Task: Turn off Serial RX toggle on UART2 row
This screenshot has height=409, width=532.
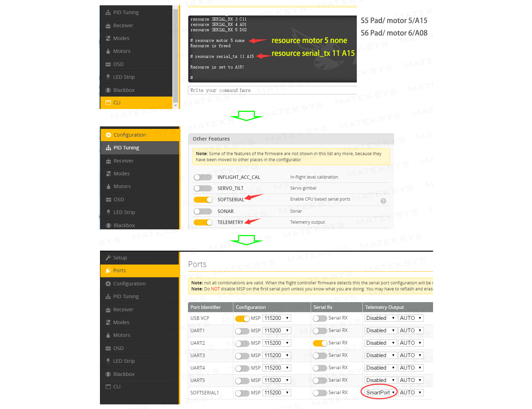Action: [x=320, y=343]
